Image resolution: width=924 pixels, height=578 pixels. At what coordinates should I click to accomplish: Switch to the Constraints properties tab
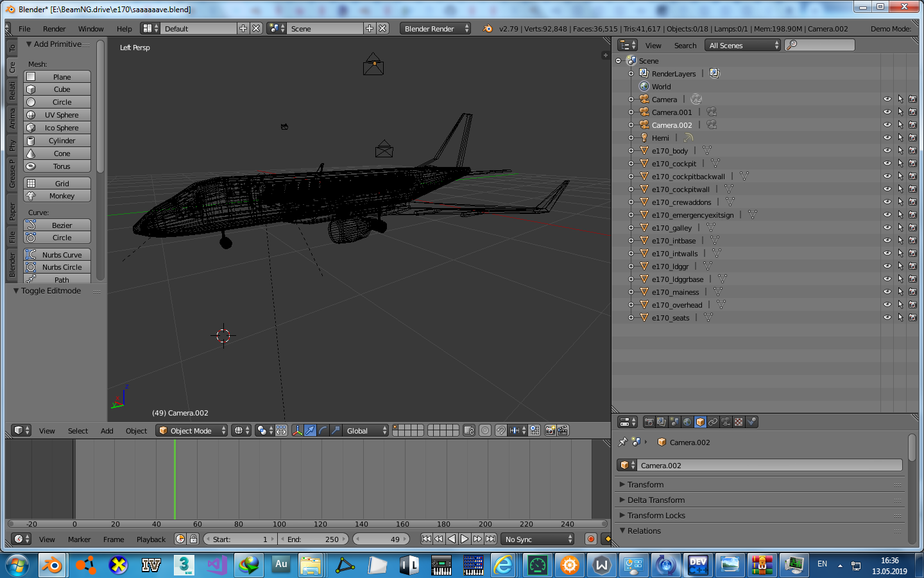713,422
